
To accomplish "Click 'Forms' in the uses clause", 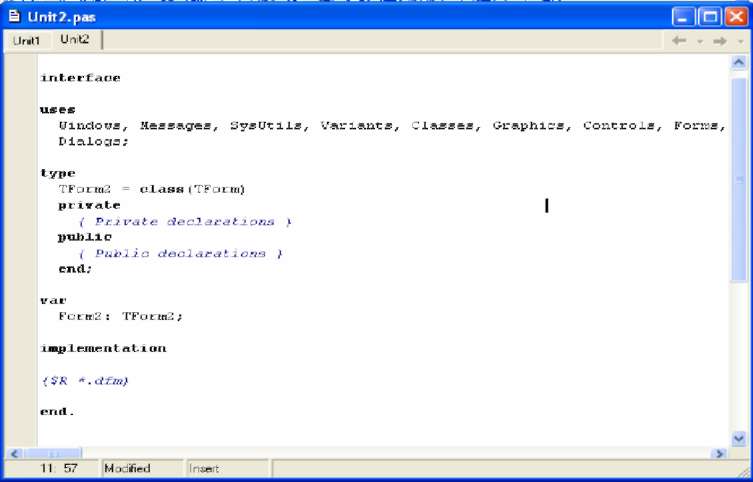I will [x=696, y=126].
